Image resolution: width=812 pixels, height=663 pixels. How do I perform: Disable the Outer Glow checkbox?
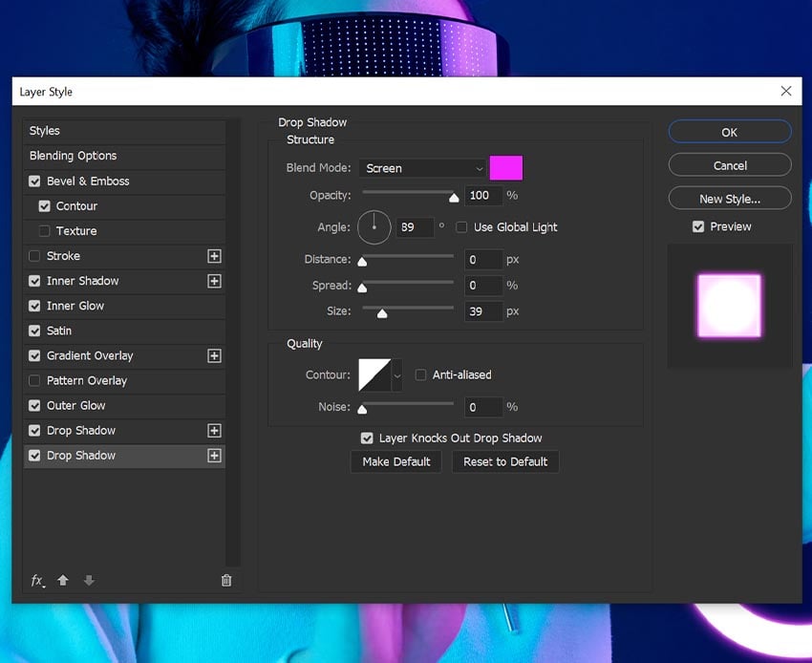coord(34,406)
